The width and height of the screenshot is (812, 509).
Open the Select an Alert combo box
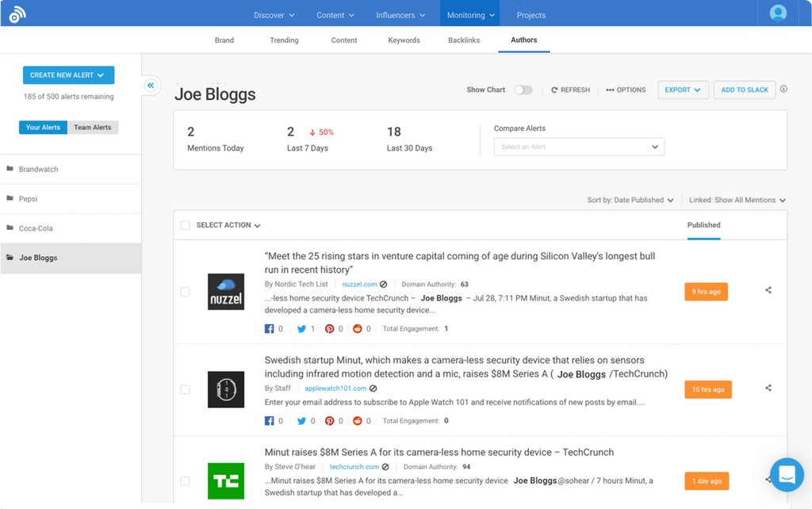point(579,147)
